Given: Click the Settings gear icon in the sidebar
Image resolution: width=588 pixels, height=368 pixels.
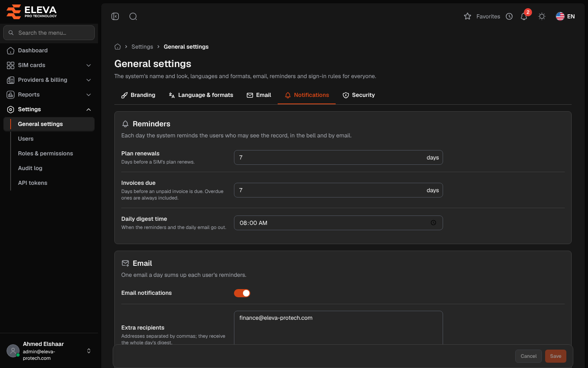Looking at the screenshot, I should pyautogui.click(x=11, y=110).
